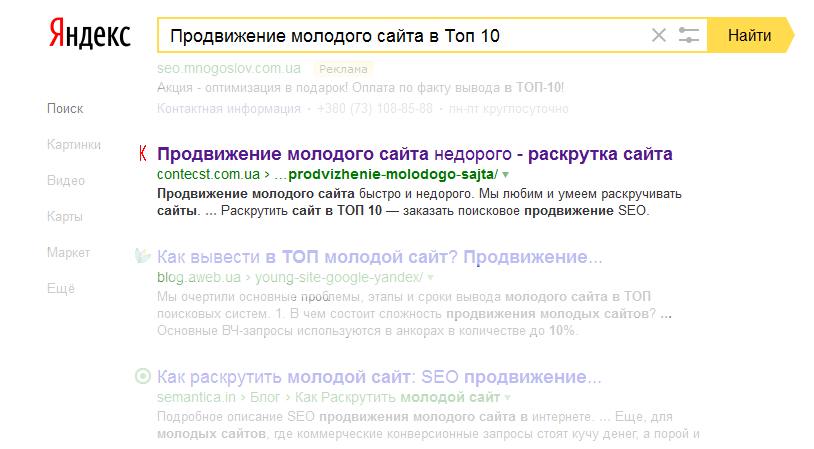
Task: Open the young-site-google-yandex path link
Action: (339, 278)
